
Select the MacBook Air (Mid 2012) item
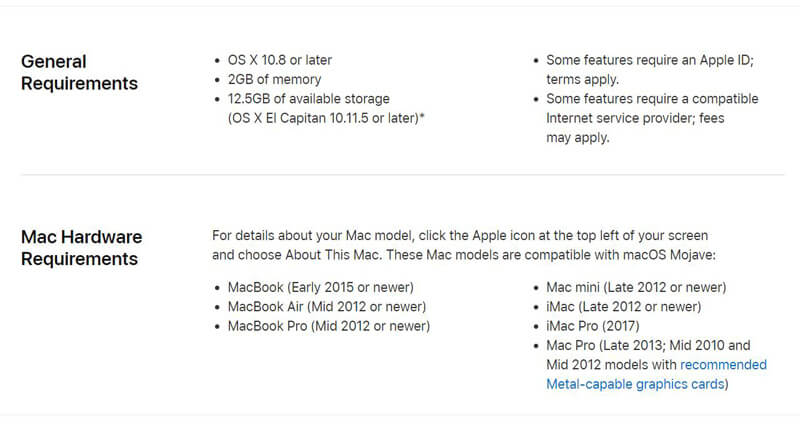[x=327, y=307]
